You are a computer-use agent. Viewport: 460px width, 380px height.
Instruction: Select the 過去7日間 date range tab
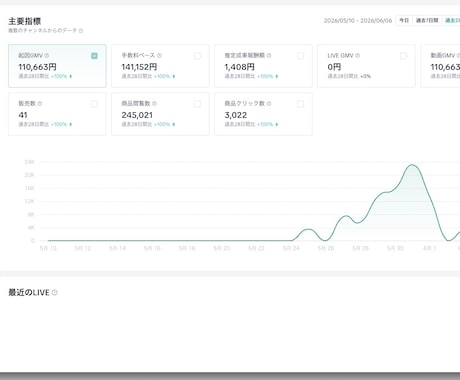tap(427, 20)
